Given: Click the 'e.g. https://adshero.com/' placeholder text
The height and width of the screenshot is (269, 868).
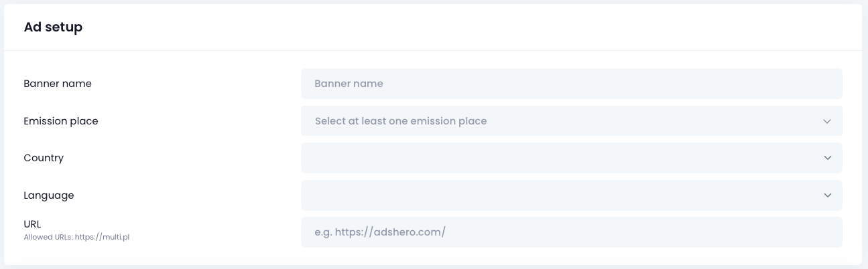Looking at the screenshot, I should [x=380, y=232].
